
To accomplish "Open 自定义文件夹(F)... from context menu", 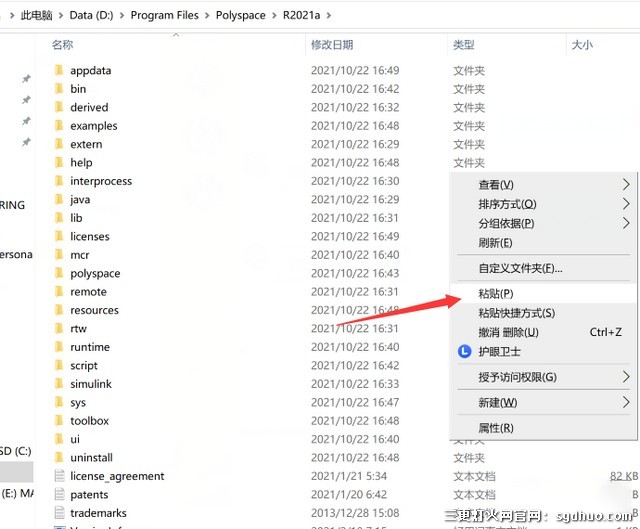I will [543, 268].
